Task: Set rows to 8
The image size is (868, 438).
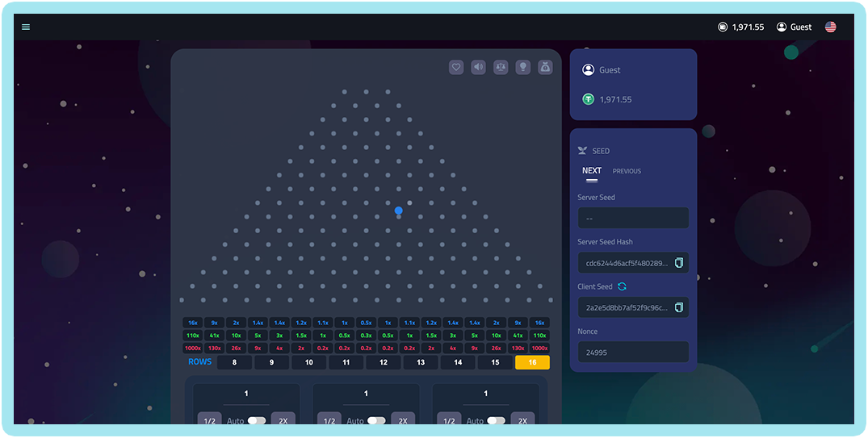Action: [234, 362]
